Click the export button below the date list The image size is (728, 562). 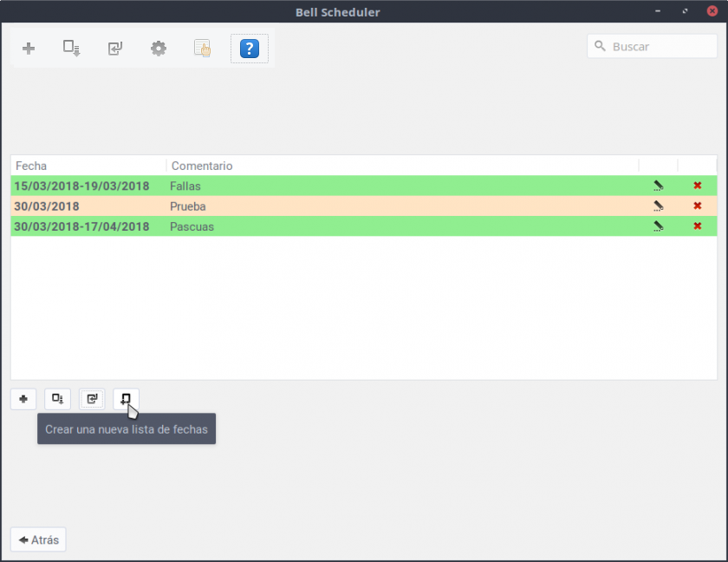click(x=57, y=399)
